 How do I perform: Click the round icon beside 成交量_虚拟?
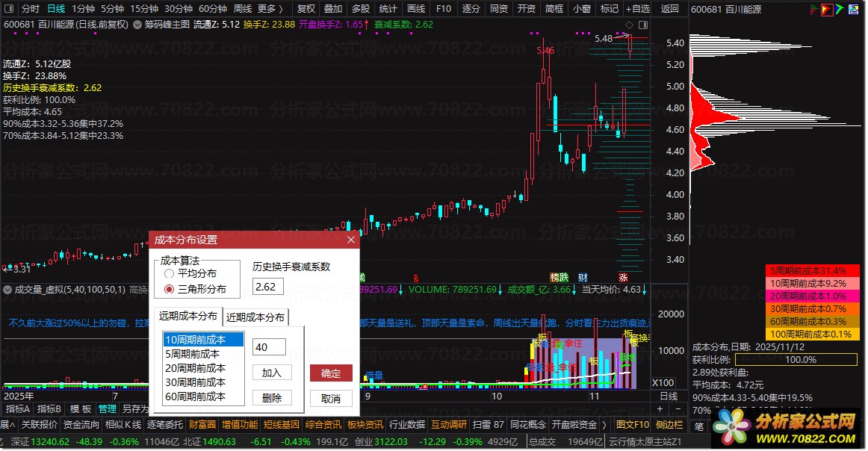(7, 290)
